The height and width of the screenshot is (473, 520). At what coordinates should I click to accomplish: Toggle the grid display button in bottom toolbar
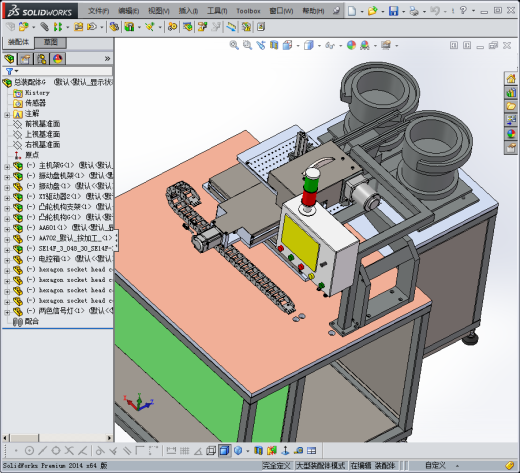(184, 451)
